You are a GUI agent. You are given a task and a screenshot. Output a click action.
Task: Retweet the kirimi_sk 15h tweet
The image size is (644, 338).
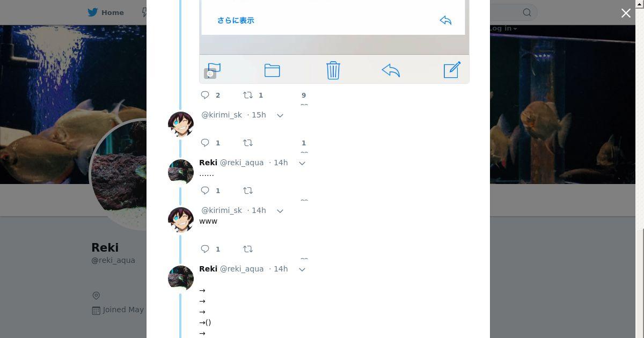(248, 143)
